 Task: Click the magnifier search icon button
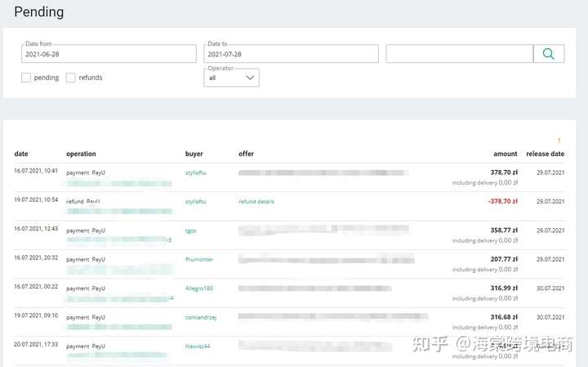coord(549,54)
